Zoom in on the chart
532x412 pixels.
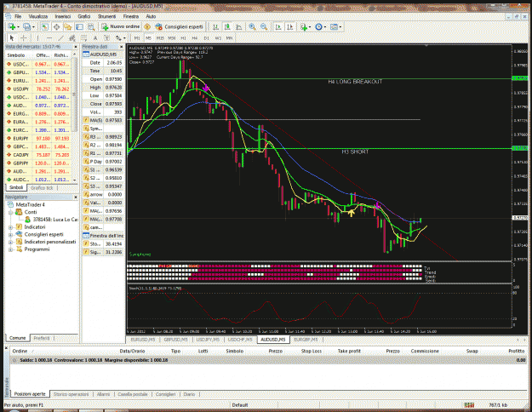pyautogui.click(x=252, y=26)
